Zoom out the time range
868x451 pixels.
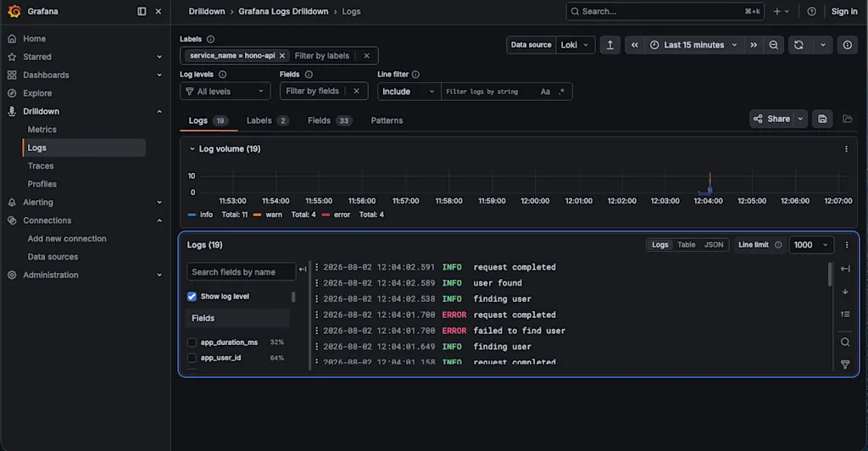pos(773,45)
